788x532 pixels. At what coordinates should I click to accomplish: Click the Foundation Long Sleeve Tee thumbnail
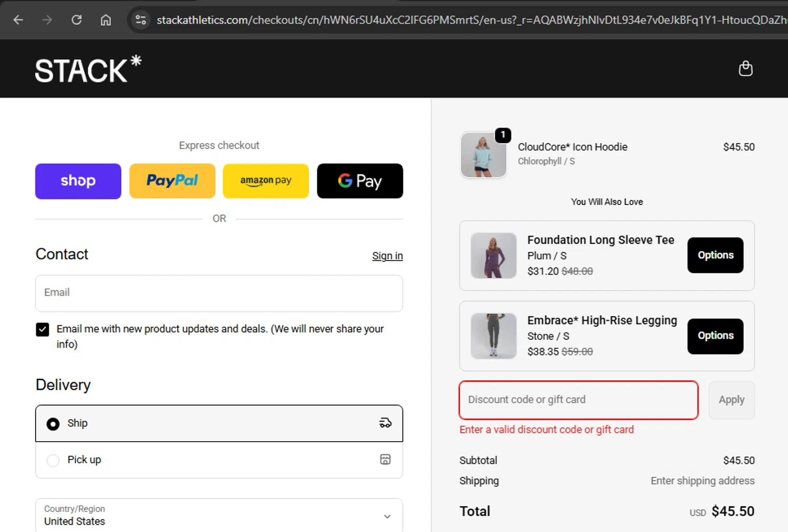point(493,255)
